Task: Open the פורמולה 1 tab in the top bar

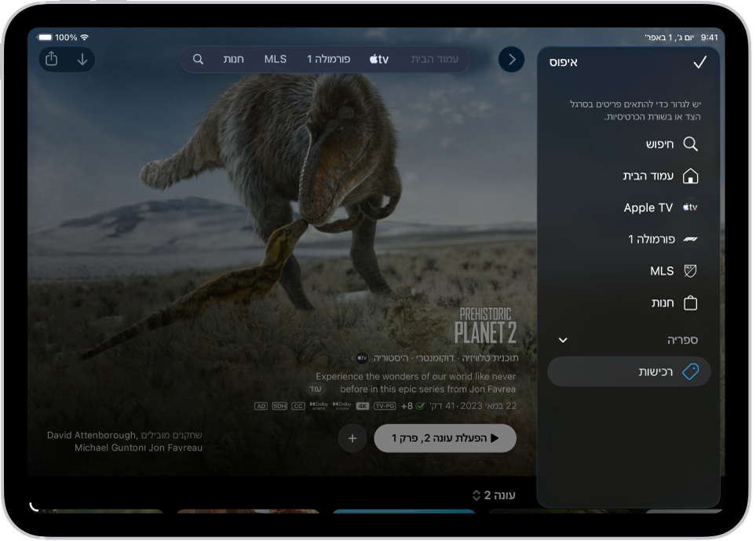Action: click(x=328, y=59)
